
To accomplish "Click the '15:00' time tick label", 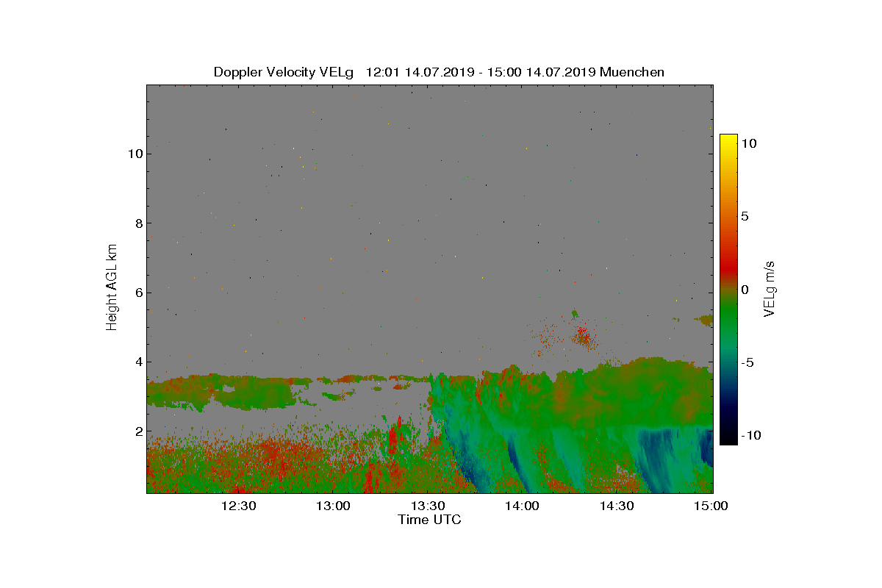I will point(711,506).
